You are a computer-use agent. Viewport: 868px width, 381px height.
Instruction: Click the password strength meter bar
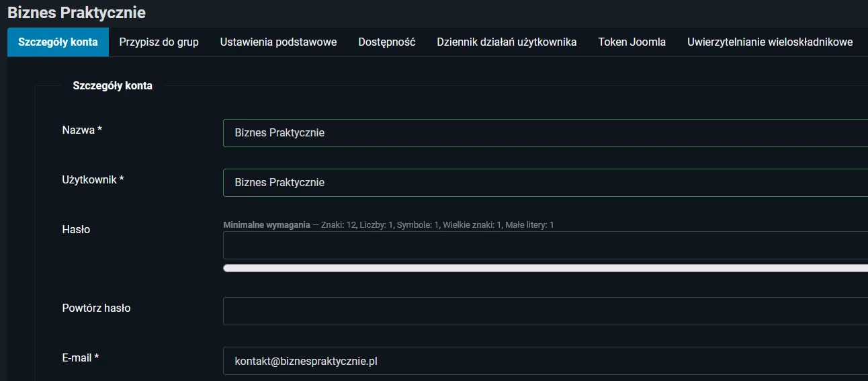tap(544, 268)
